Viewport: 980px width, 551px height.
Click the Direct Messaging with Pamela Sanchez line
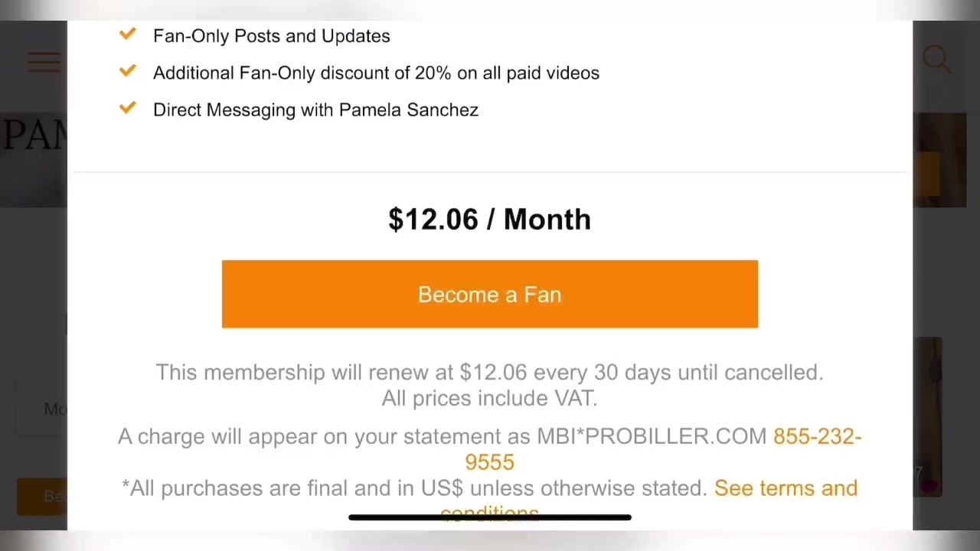(x=315, y=109)
